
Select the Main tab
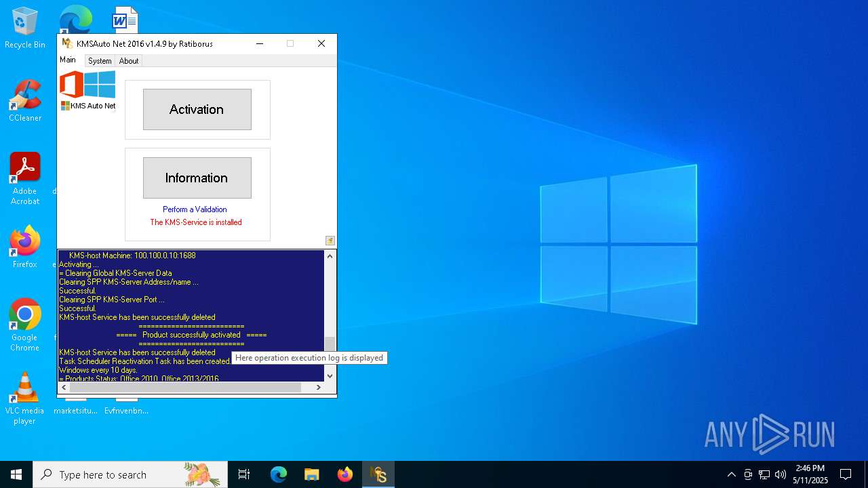(x=68, y=60)
